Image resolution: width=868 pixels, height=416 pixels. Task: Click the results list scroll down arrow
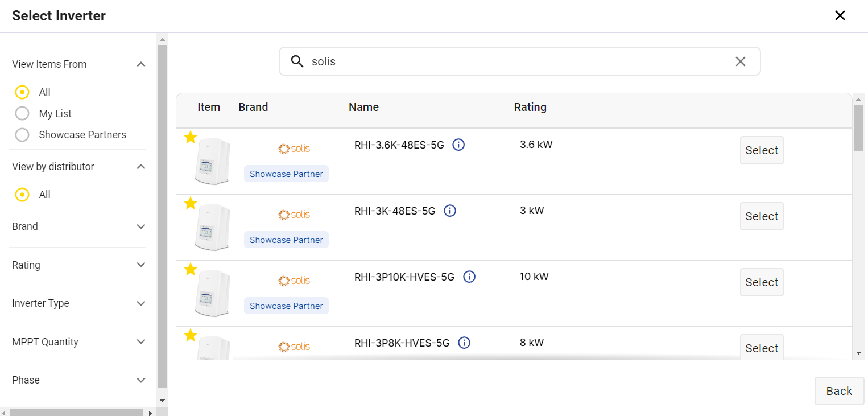859,353
